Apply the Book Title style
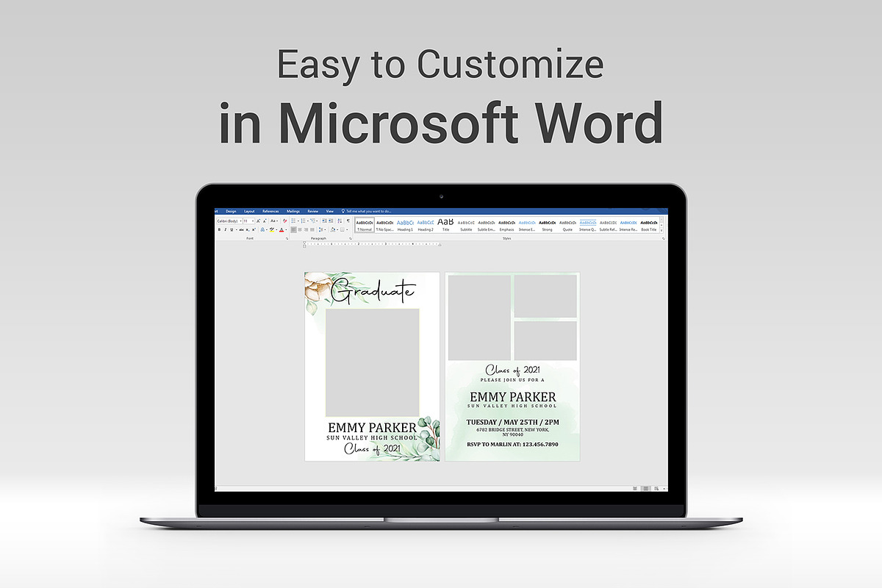Screen dimensions: 882x588 [649, 226]
